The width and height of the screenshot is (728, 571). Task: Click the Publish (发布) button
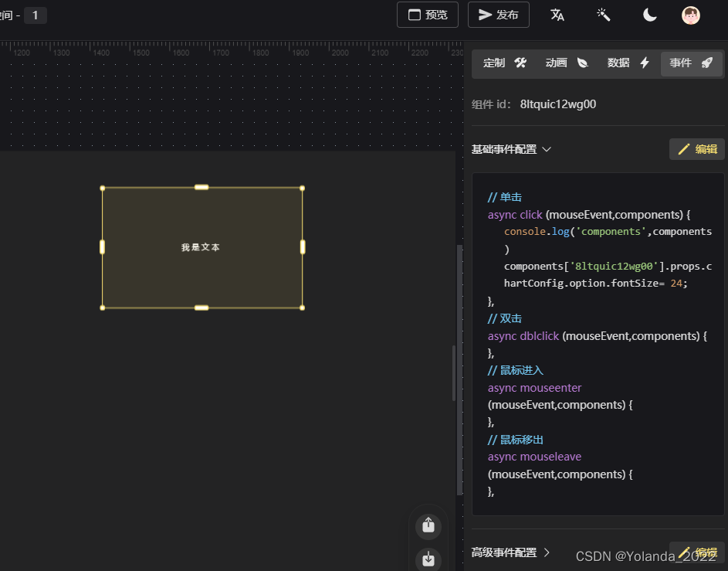tap(498, 14)
